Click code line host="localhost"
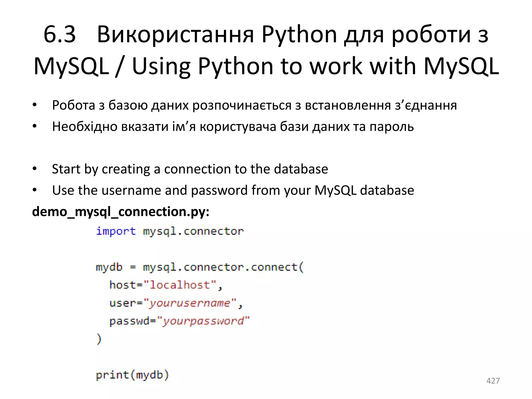 (x=166, y=285)
